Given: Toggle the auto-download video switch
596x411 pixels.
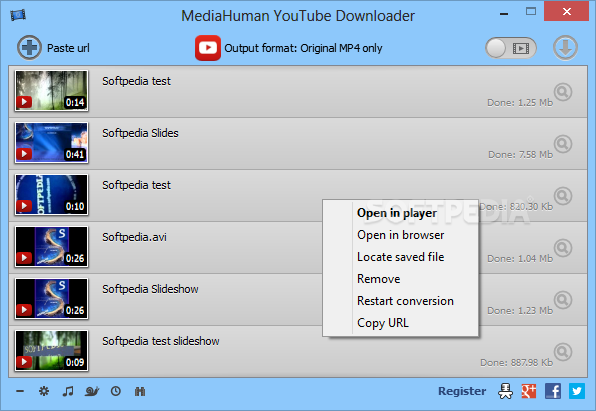Looking at the screenshot, I should pyautogui.click(x=510, y=48).
